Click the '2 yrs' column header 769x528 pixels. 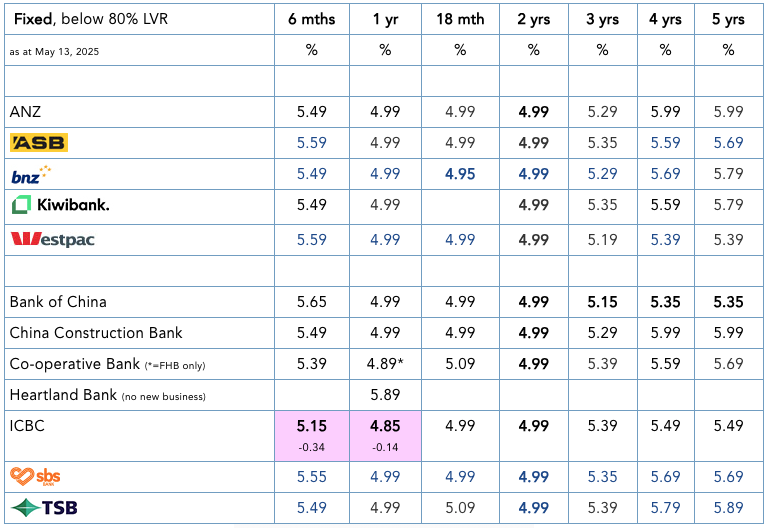click(534, 19)
